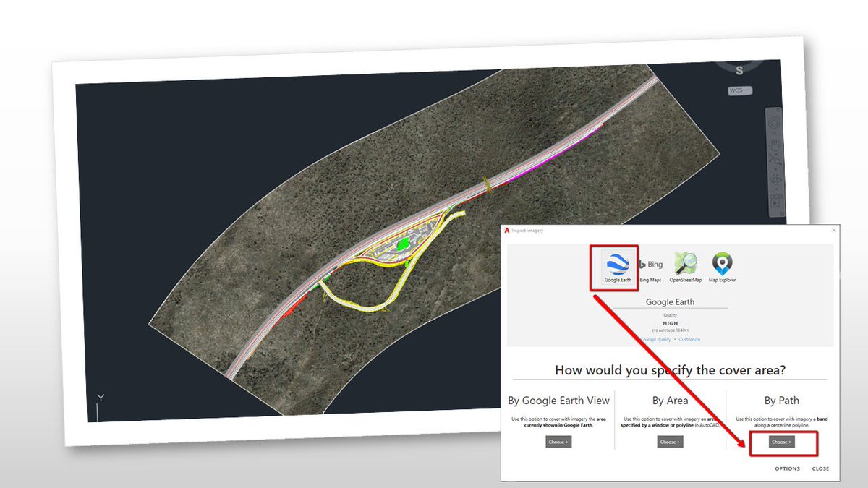
Task: Click the Change quality link
Action: click(655, 339)
